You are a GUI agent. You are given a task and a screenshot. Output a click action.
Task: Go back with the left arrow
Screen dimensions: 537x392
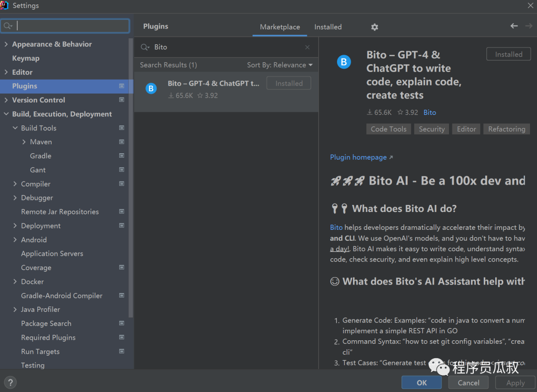coord(514,26)
